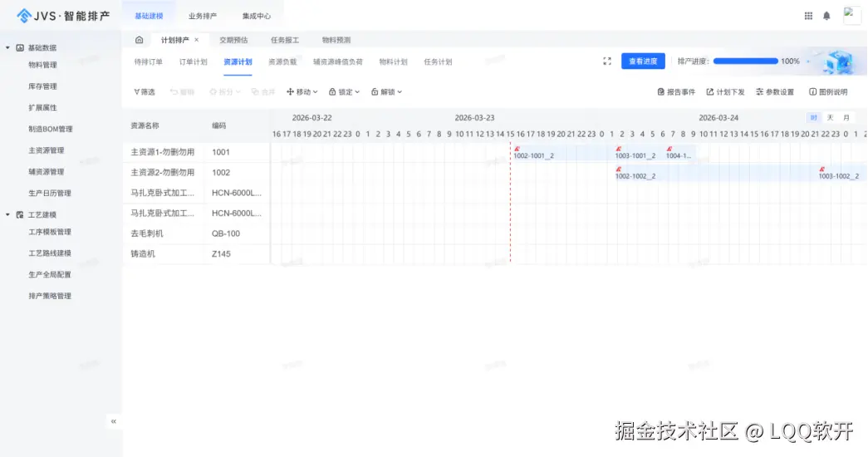Click the greyed 合并 merge tool
Image resolution: width=868 pixels, height=457 pixels.
[263, 92]
